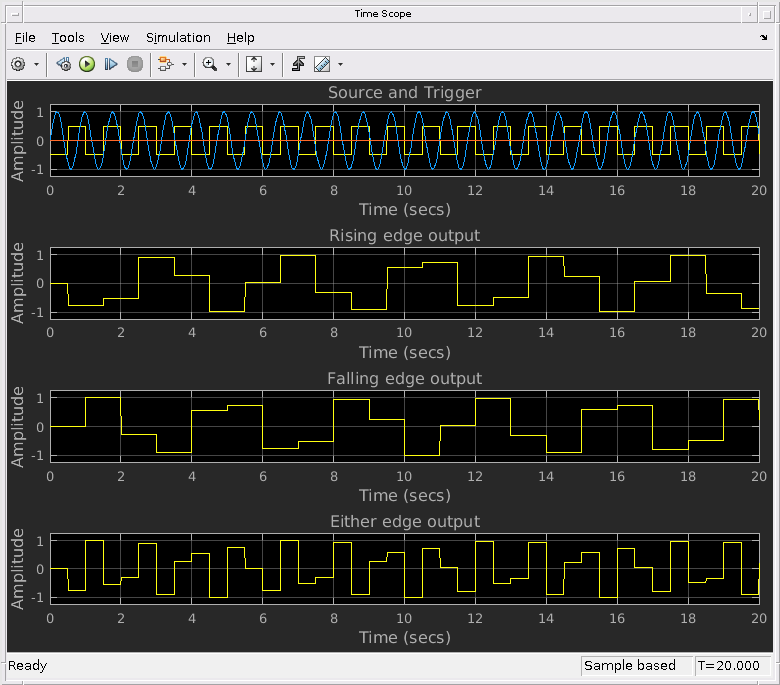The width and height of the screenshot is (780, 685).
Task: Click the Highlight Simulink Block icon
Action: coord(165,64)
